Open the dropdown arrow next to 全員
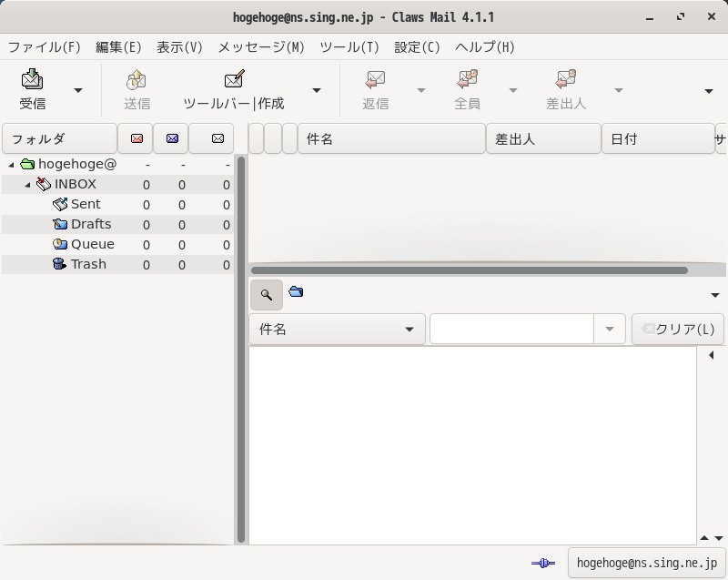Screen dimensions: 728x580 (x=513, y=90)
